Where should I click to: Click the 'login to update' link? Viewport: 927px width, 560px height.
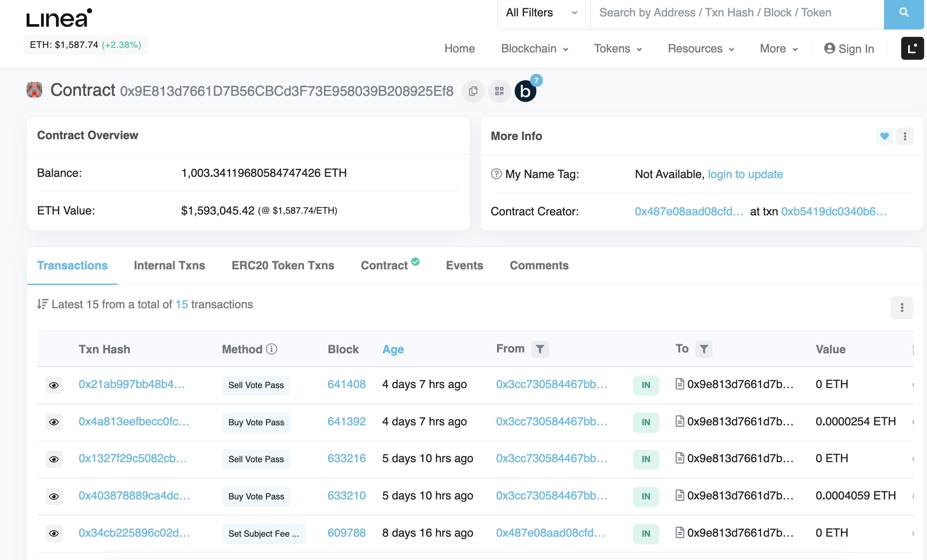point(745,174)
